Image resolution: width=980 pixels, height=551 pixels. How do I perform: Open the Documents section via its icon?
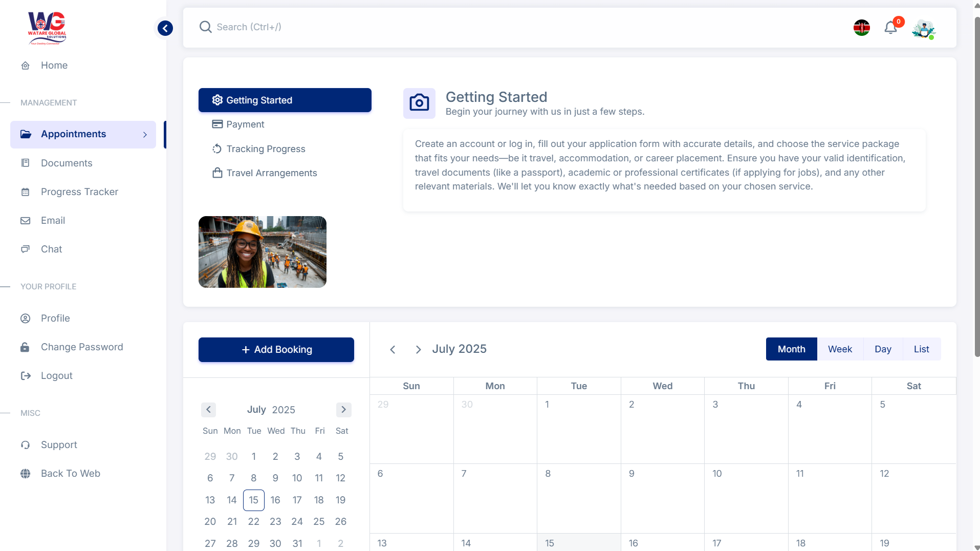pos(26,163)
